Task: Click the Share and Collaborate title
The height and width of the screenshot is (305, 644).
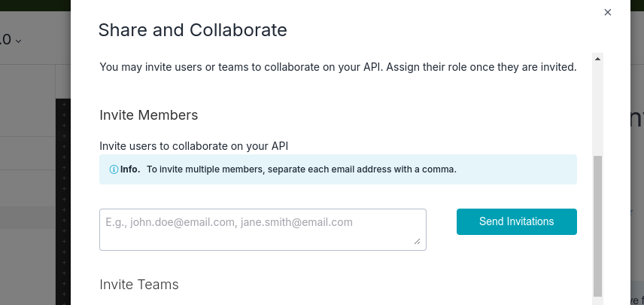Action: pyautogui.click(x=193, y=30)
